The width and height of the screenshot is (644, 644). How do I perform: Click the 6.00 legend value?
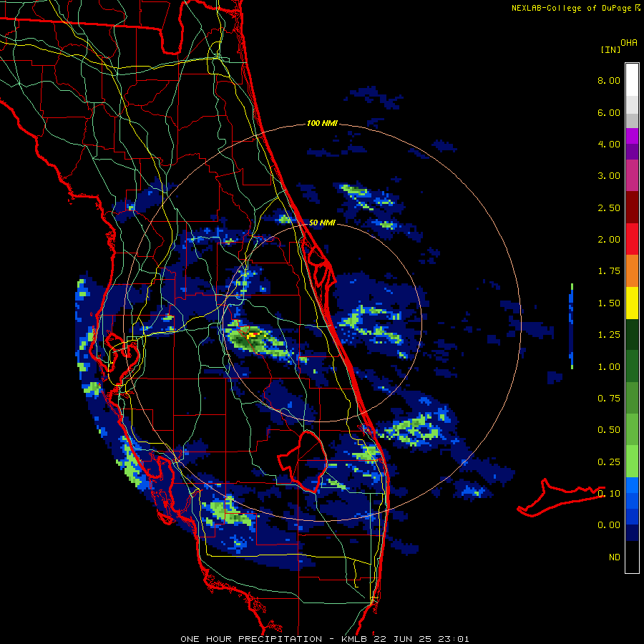point(609,112)
